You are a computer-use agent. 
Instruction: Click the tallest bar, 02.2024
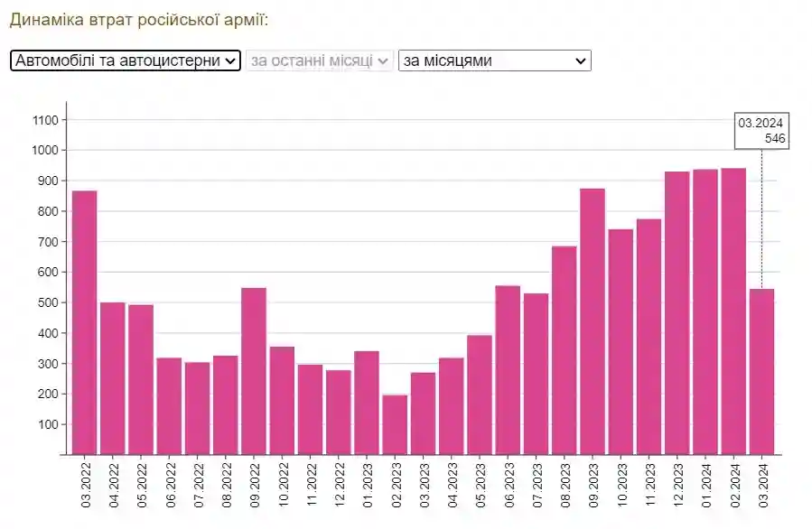733,311
